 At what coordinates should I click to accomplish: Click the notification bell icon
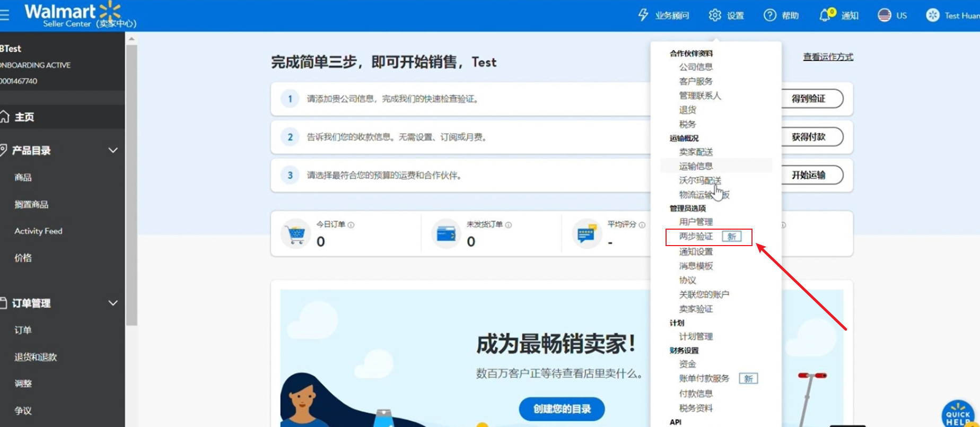[825, 15]
